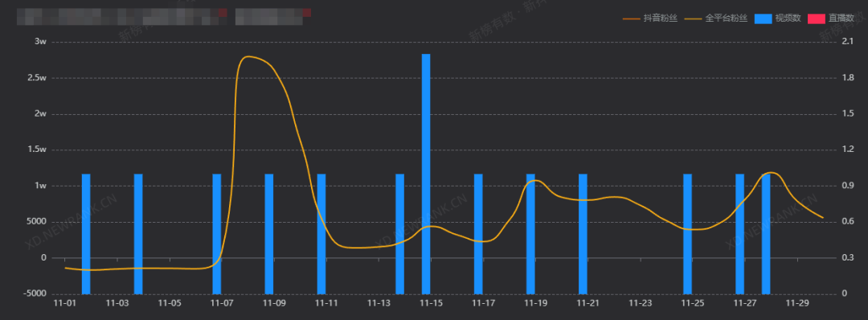Click the blue bar nearest the 11-02 date
This screenshot has width=868, height=320.
86,234
